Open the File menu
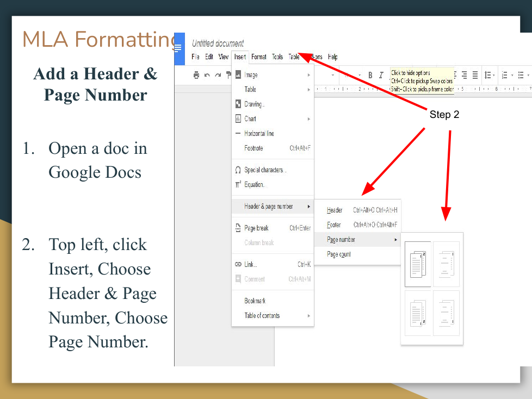532x399 pixels. point(195,57)
